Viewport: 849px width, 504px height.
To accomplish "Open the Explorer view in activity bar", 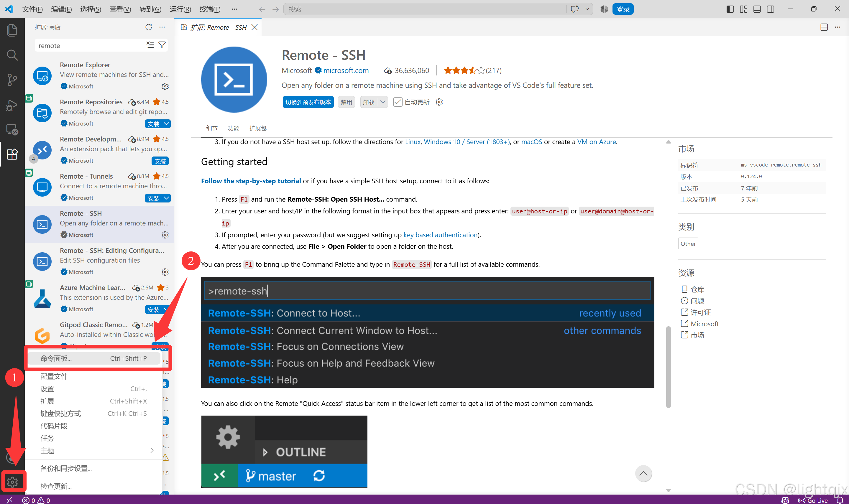I will coord(12,30).
